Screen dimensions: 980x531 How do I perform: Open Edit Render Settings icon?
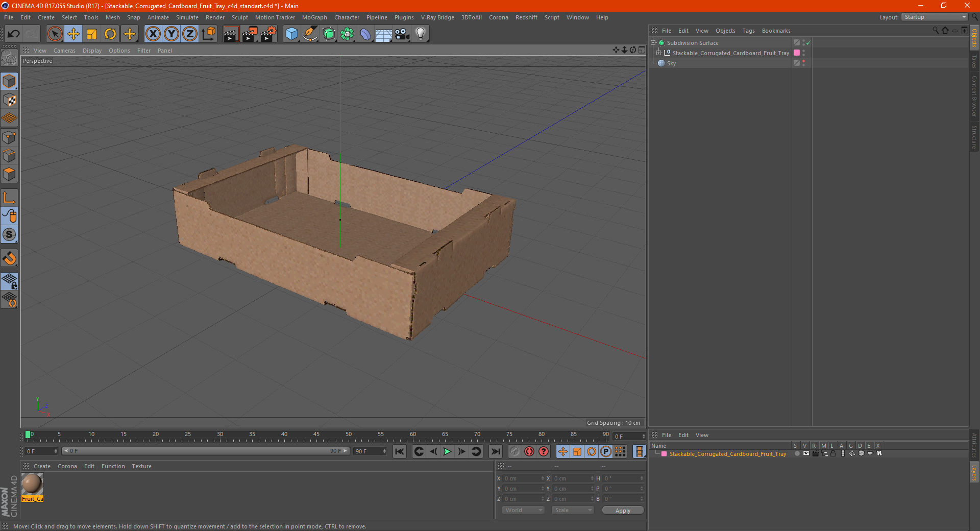[x=268, y=34]
